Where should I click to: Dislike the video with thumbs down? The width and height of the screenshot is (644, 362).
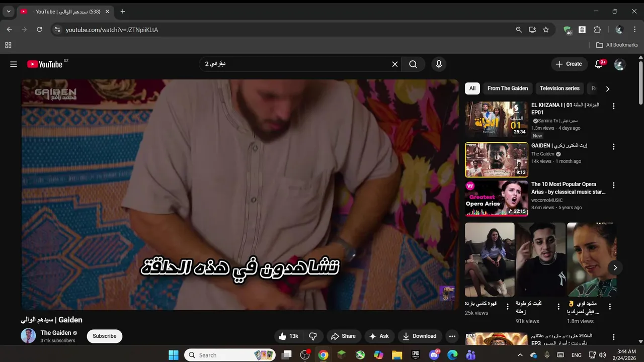(x=313, y=336)
